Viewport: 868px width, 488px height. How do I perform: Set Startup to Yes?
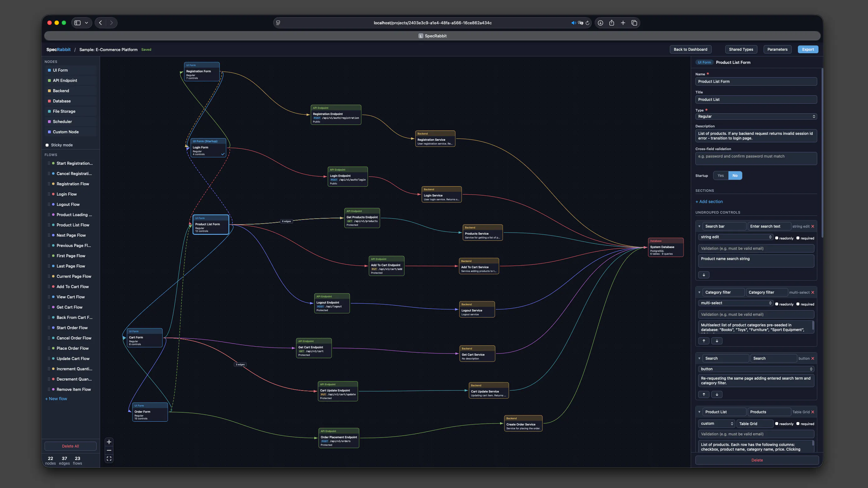click(721, 175)
